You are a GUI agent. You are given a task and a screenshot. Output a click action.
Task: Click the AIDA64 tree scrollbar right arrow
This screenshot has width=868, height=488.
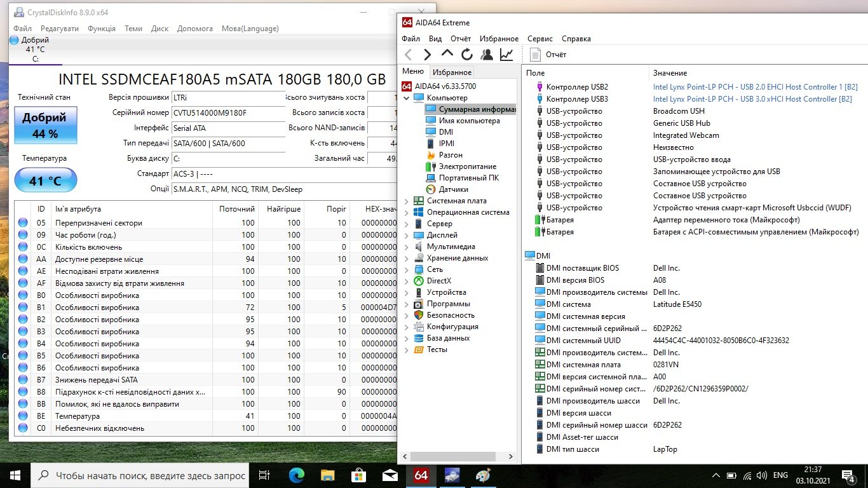(511, 456)
